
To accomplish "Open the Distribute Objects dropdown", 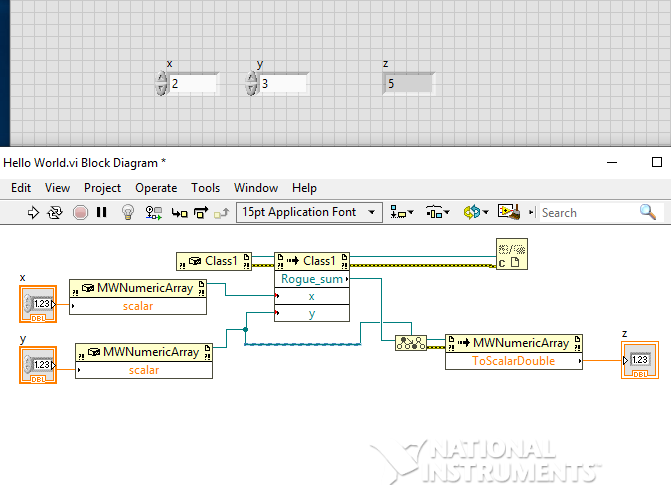I will [x=437, y=212].
